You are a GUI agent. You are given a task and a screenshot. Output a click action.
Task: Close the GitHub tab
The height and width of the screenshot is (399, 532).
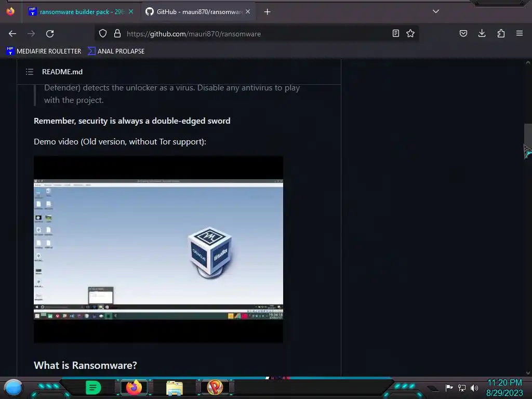point(248,11)
